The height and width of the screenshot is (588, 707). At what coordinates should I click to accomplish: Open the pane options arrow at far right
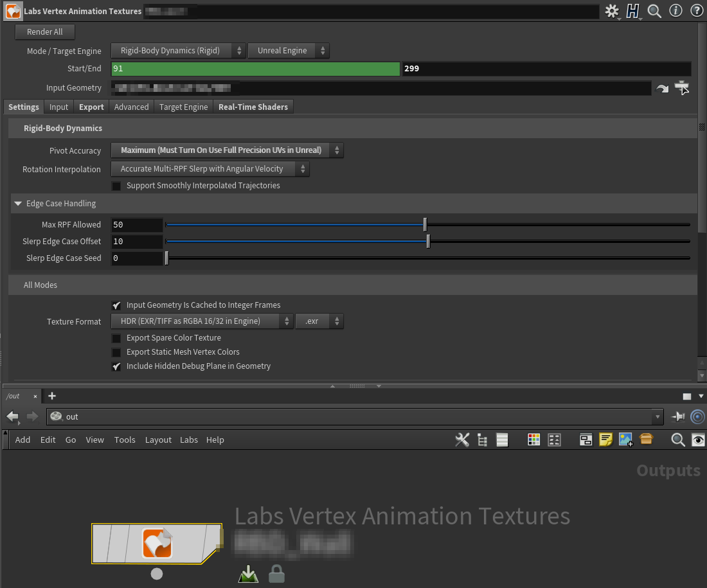tap(701, 396)
